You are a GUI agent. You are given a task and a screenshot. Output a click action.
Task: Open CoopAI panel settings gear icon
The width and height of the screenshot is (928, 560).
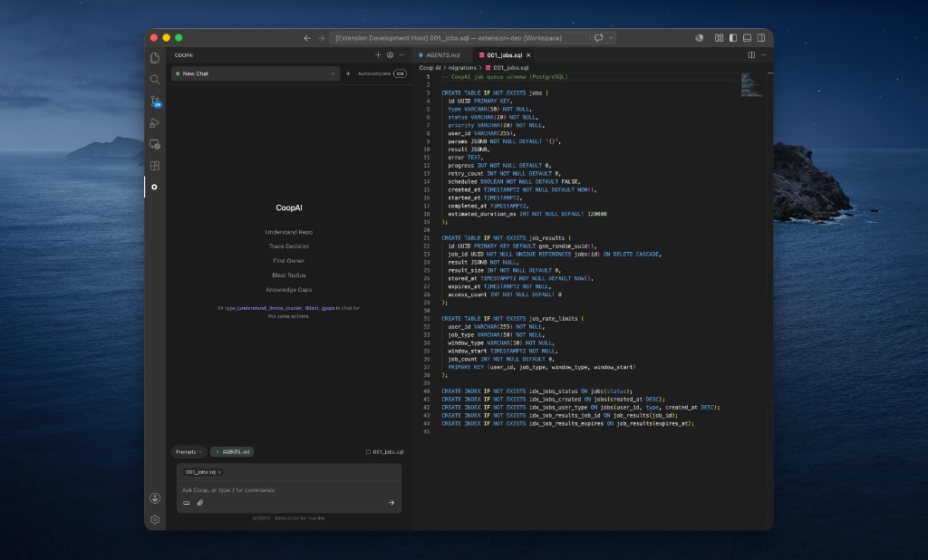point(390,55)
